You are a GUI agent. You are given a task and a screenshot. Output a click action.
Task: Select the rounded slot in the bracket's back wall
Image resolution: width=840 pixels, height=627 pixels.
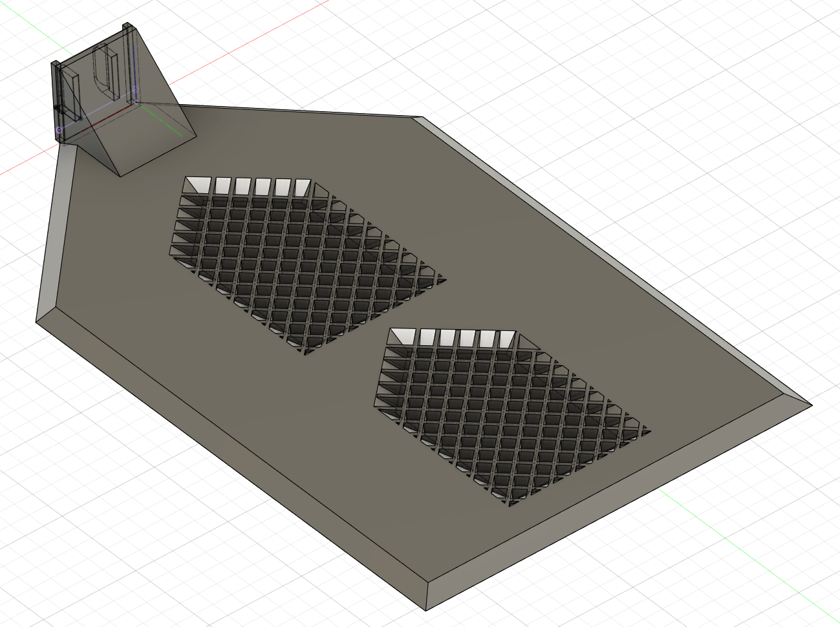(x=105, y=70)
